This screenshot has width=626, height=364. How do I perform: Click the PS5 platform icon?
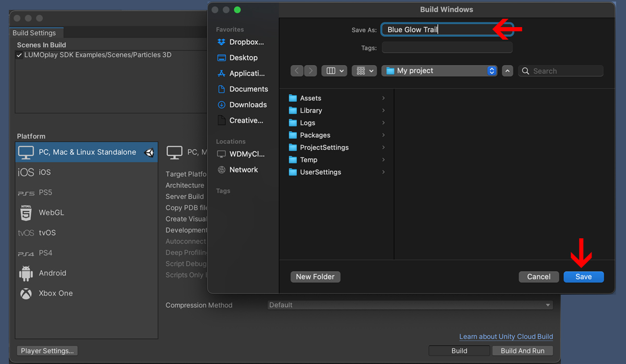pyautogui.click(x=26, y=192)
